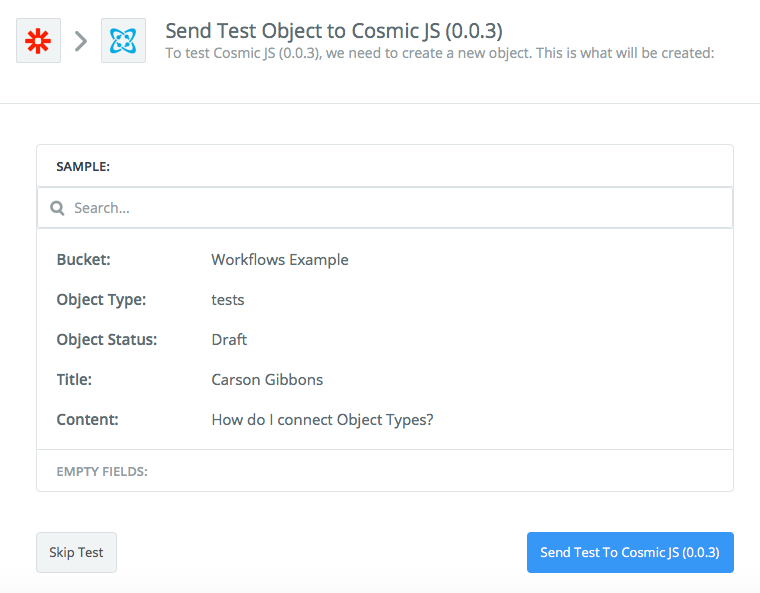Expand the Empty Fields section
The width and height of the screenshot is (760, 593).
pos(102,471)
